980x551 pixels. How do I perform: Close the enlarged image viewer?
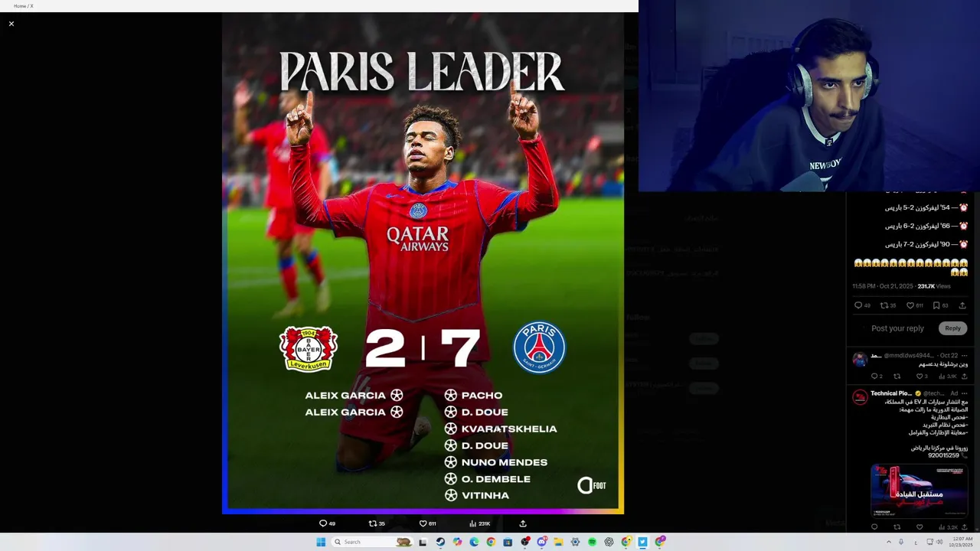11,24
